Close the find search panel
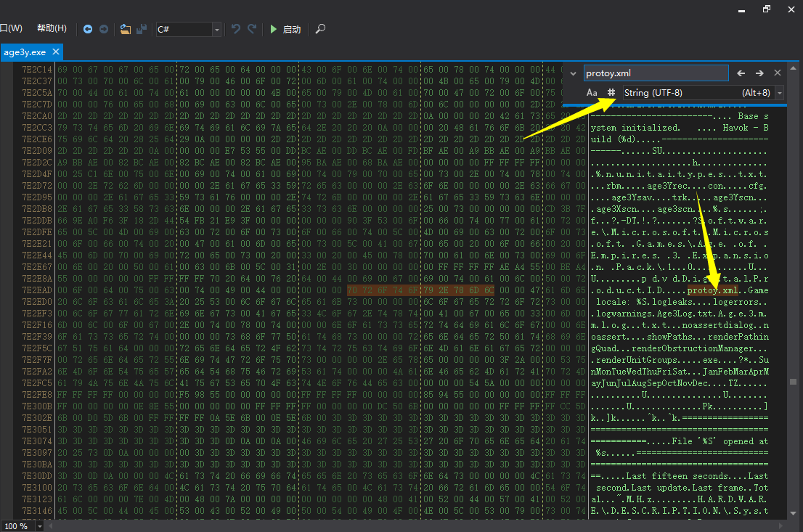 coord(778,73)
